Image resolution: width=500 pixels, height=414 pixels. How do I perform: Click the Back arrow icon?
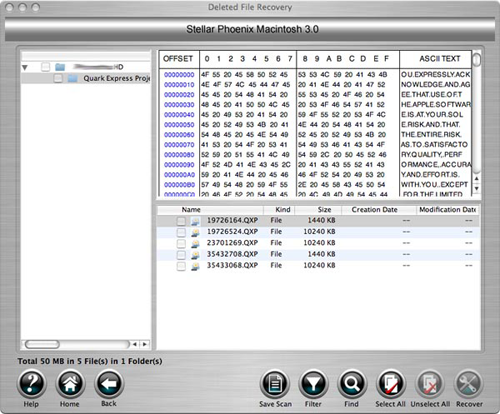[x=109, y=384]
